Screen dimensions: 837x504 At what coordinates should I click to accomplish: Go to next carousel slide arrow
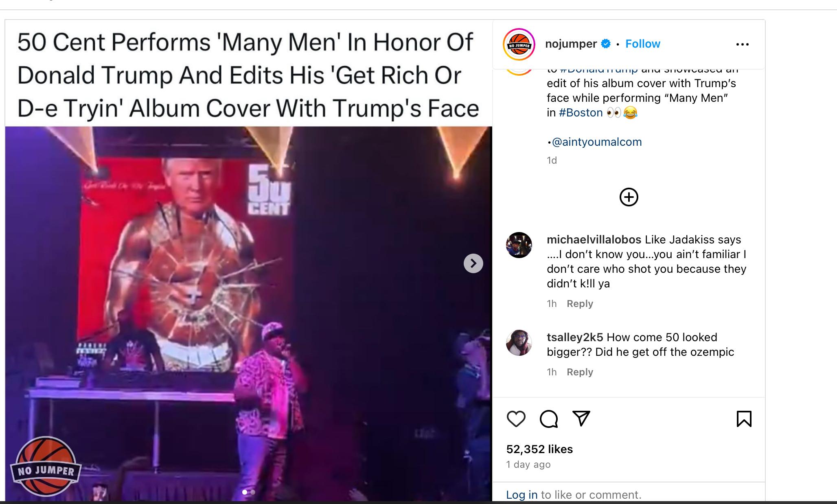pyautogui.click(x=473, y=263)
